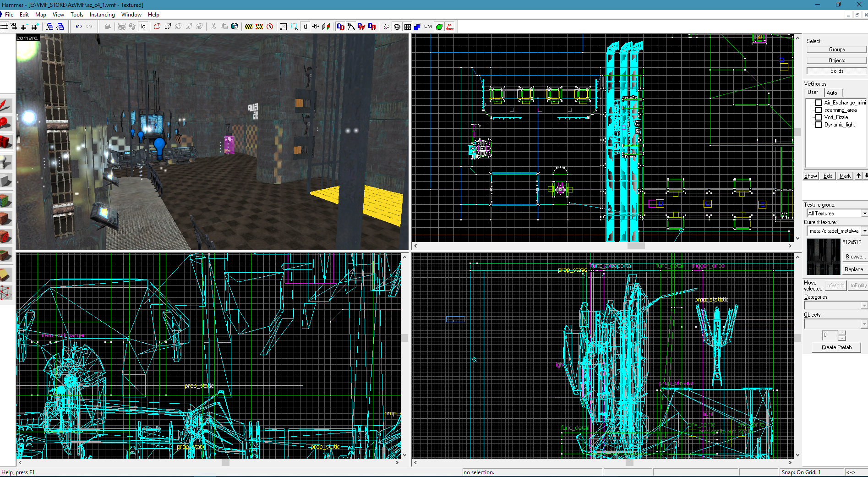Click the prefab count input field
The image size is (868, 477).
click(x=830, y=335)
